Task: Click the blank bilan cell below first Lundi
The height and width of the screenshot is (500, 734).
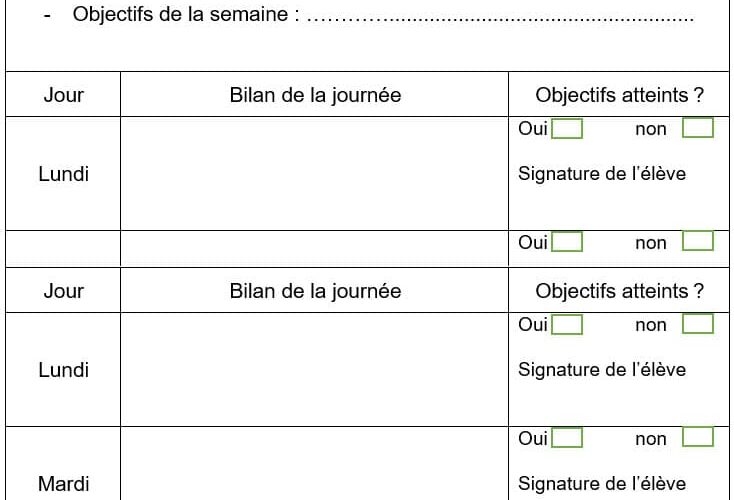Action: tap(315, 249)
